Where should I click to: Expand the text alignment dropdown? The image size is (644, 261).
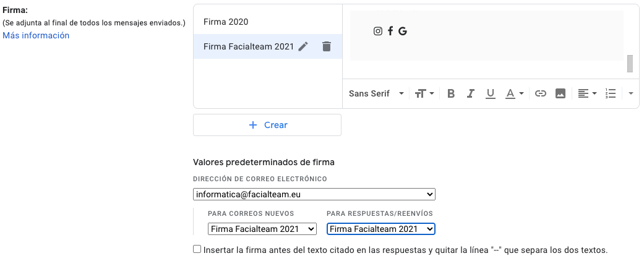586,93
